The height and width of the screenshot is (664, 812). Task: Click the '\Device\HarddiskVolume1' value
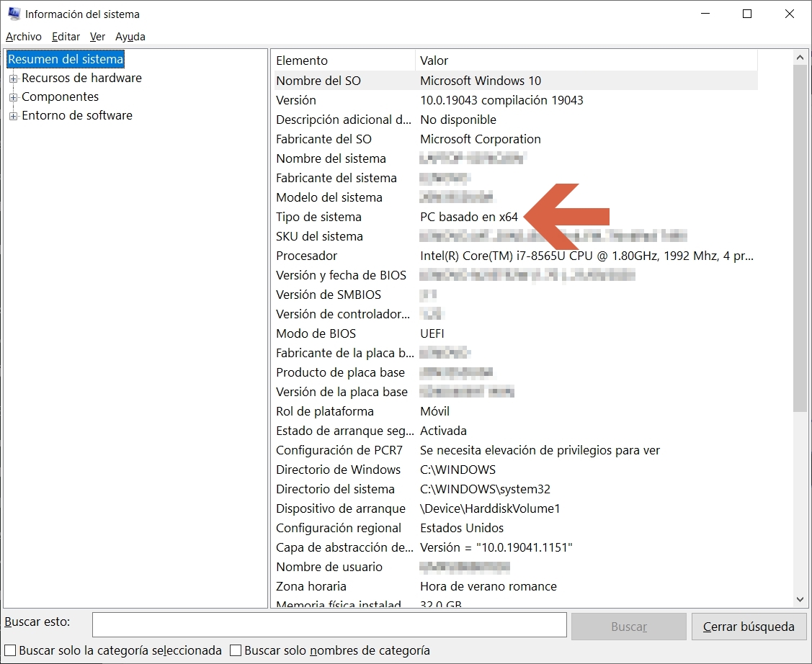click(490, 508)
